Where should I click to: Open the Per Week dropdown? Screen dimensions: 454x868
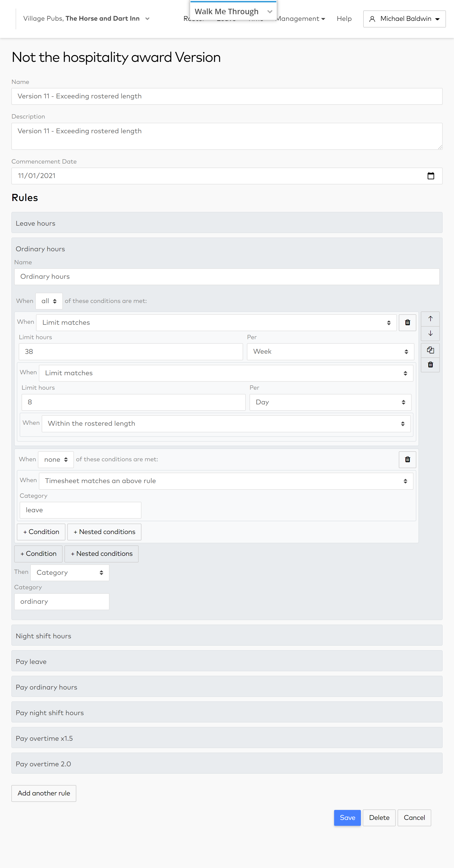pos(330,352)
